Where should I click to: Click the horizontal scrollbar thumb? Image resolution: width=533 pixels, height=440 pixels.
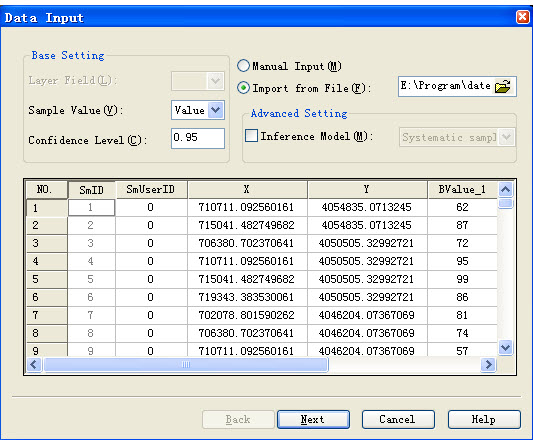pyautogui.click(x=186, y=365)
